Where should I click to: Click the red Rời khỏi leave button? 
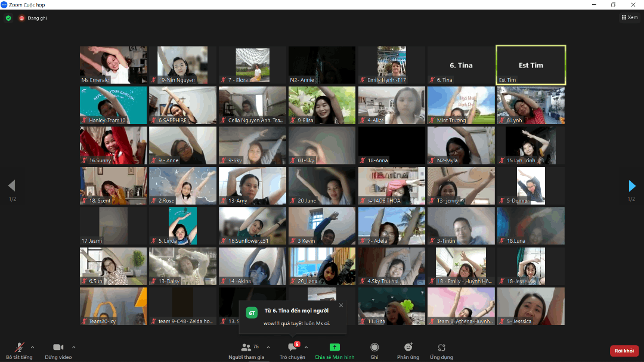[624, 351]
